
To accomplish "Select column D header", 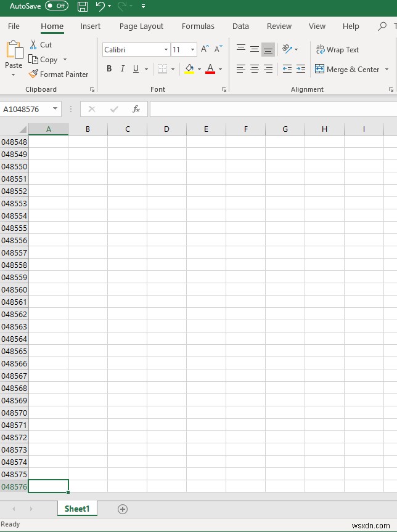I will [x=166, y=129].
